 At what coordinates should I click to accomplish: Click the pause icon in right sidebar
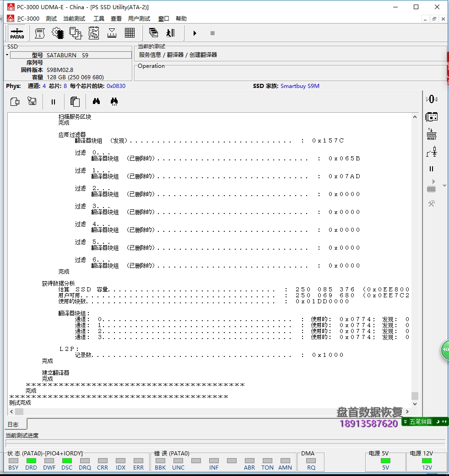click(432, 169)
